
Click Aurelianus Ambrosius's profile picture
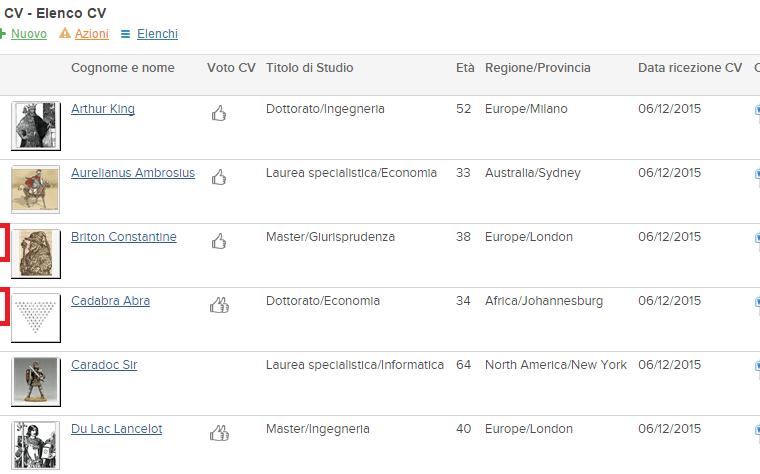36,189
